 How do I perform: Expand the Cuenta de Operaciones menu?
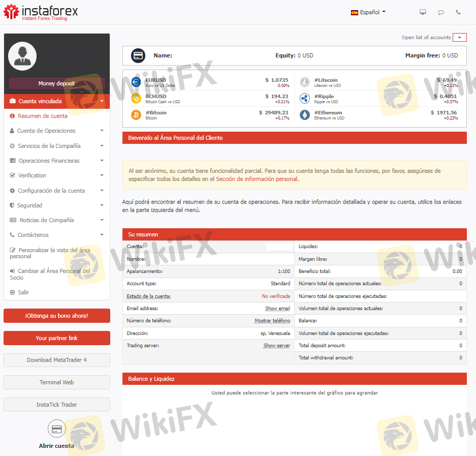(56, 131)
